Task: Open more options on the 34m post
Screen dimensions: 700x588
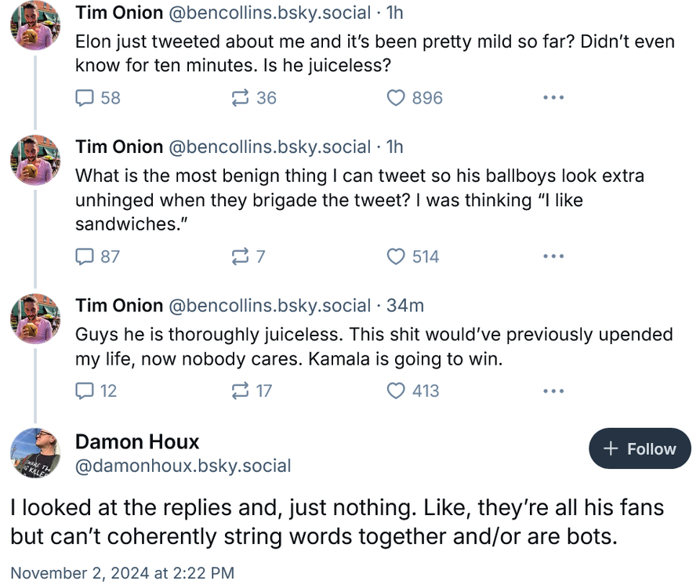Action: click(553, 390)
